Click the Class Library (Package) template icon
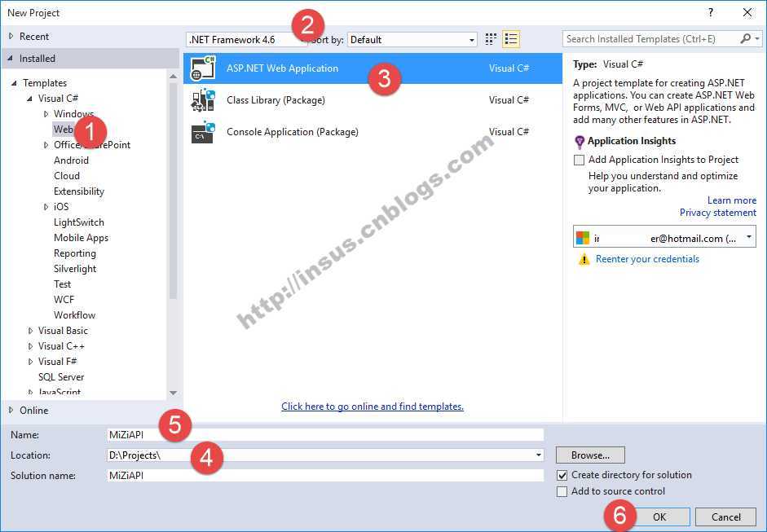 pyautogui.click(x=203, y=99)
